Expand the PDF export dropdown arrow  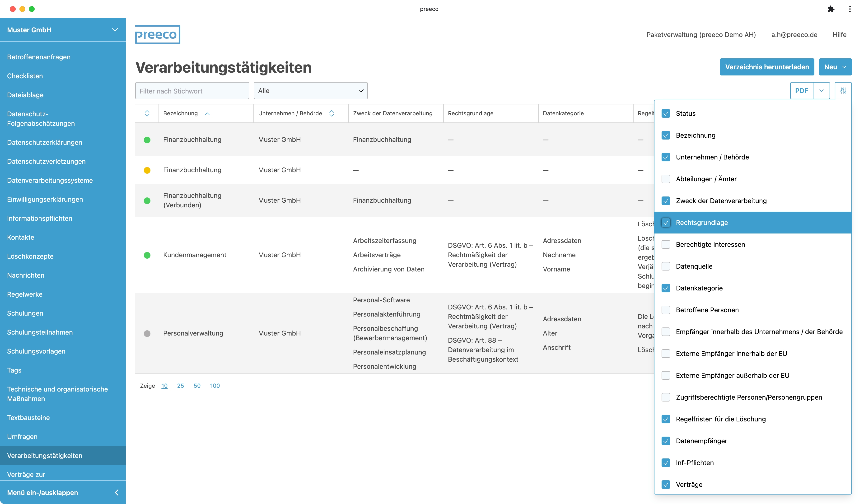(821, 91)
